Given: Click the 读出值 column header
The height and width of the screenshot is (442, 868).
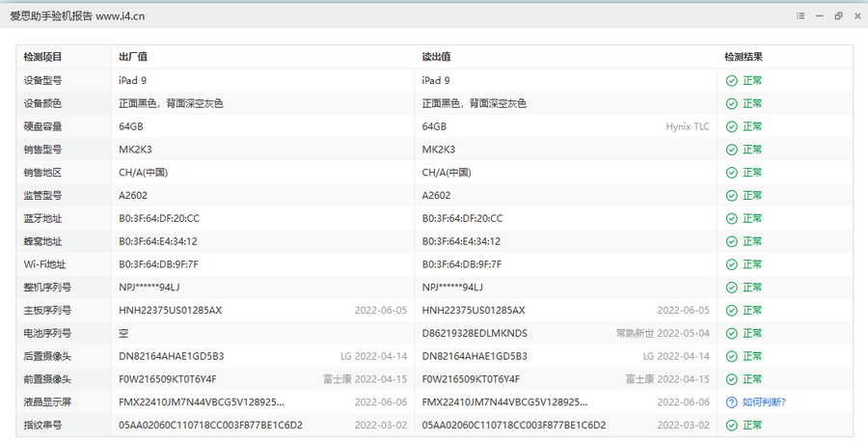Looking at the screenshot, I should pos(436,57).
